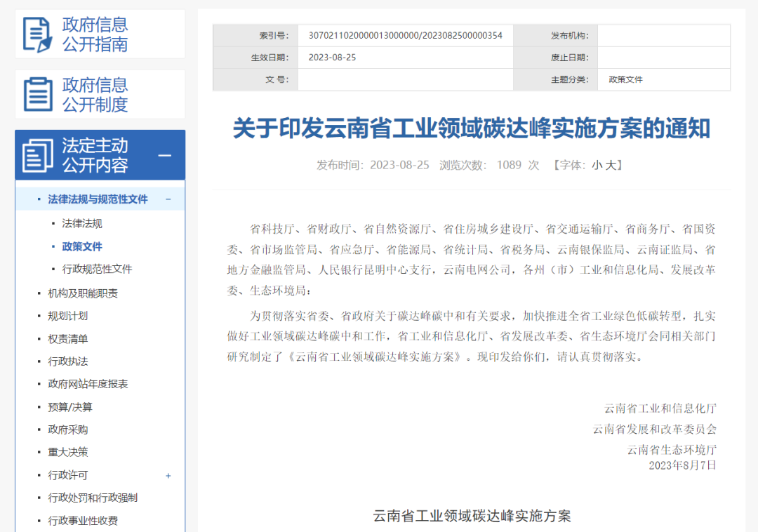This screenshot has width=758, height=532.
Task: Navigate to 行政执法 section
Action: [68, 361]
